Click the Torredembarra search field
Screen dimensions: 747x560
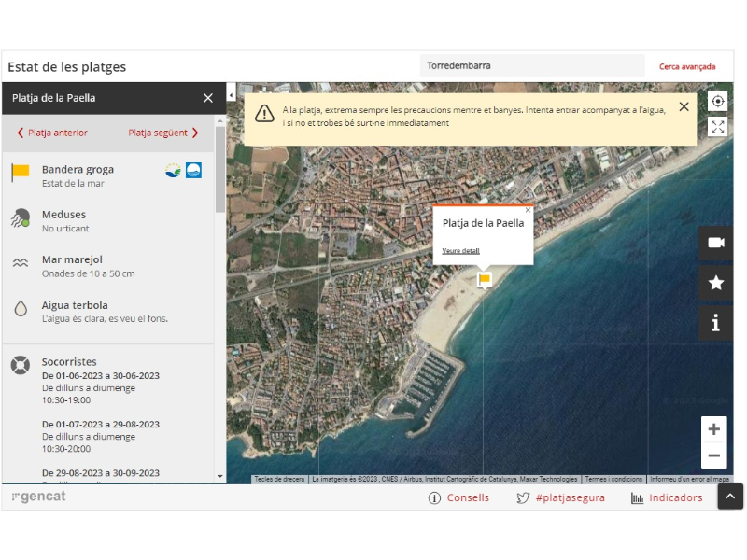click(531, 66)
